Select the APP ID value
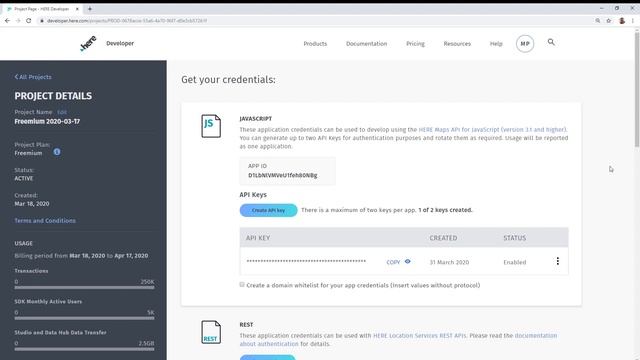 point(282,175)
